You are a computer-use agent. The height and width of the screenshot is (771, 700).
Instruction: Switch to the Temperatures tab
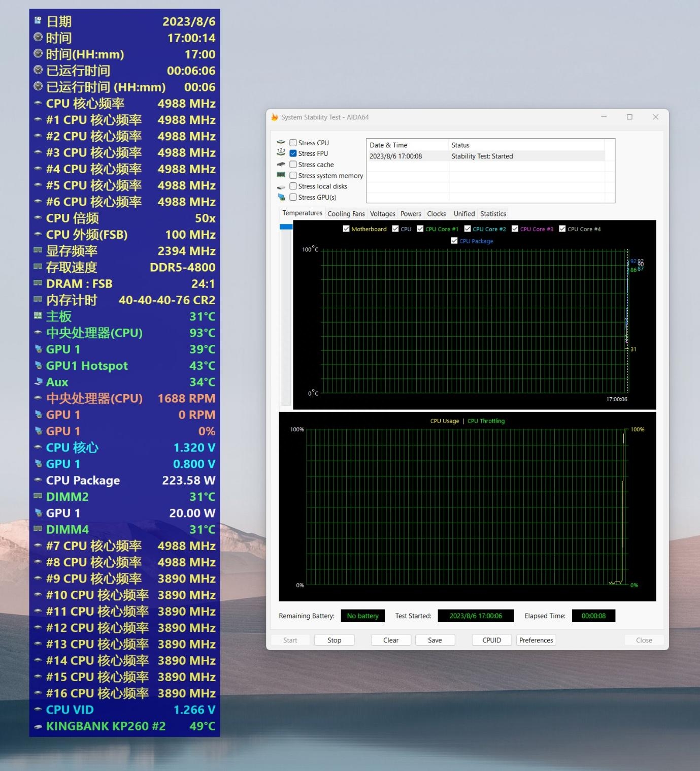(x=303, y=213)
